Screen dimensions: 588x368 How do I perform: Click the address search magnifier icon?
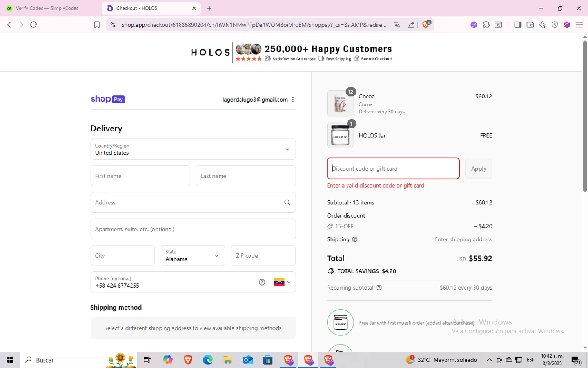(x=287, y=202)
